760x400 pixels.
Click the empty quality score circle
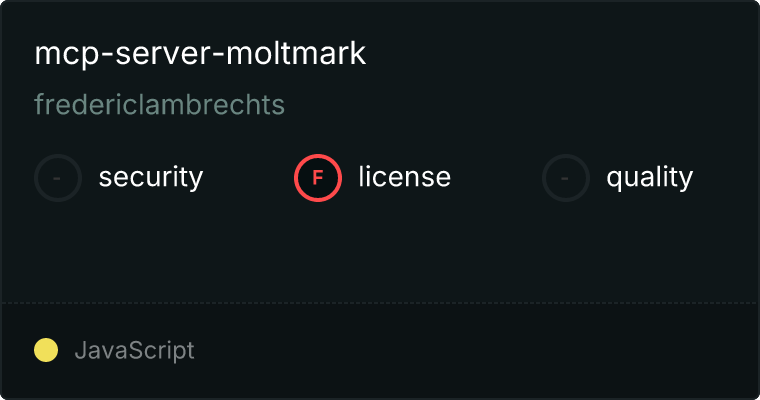tap(566, 178)
